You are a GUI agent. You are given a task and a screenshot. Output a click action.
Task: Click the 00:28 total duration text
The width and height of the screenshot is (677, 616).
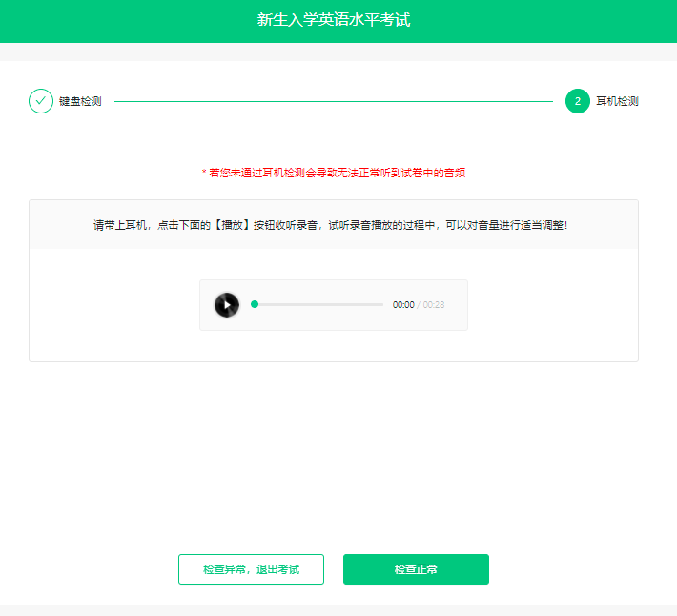(434, 305)
